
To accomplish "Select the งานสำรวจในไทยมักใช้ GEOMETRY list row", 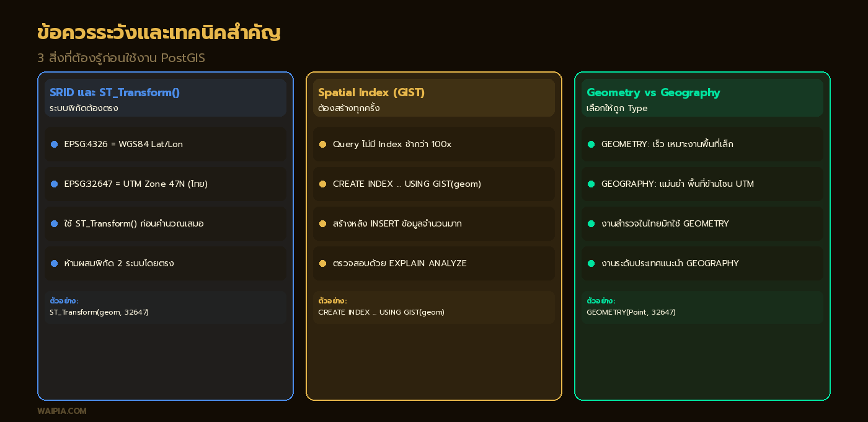I will coord(702,223).
